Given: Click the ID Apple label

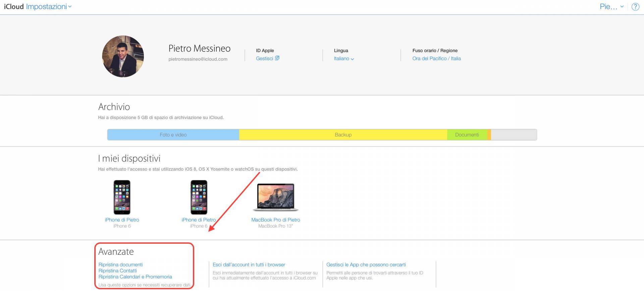Looking at the screenshot, I should [265, 51].
